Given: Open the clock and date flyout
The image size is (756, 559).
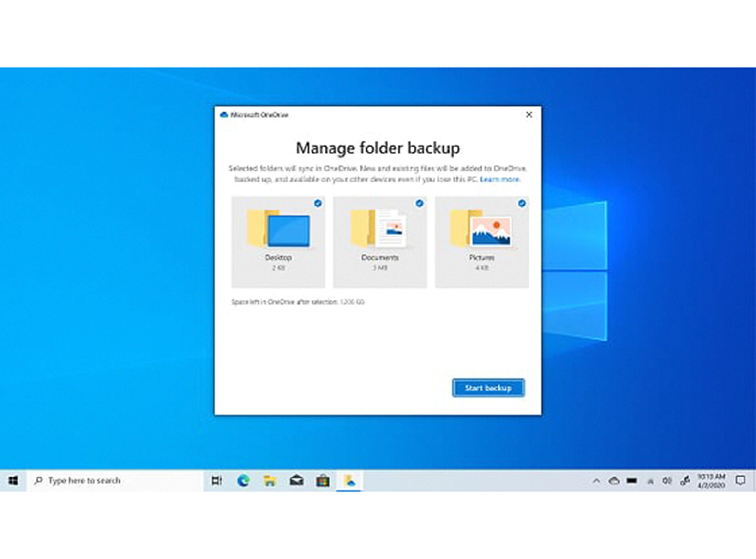Looking at the screenshot, I should (711, 481).
